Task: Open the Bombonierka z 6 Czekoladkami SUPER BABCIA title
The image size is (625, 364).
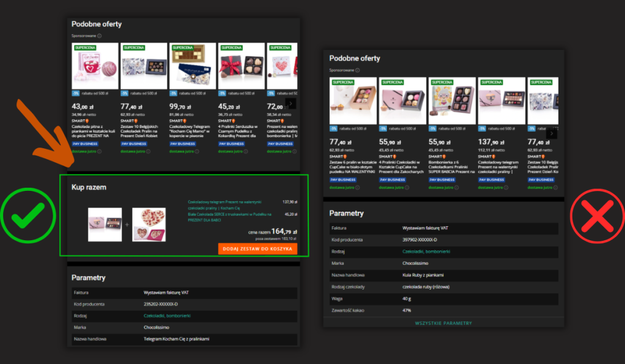Action: 452,167
